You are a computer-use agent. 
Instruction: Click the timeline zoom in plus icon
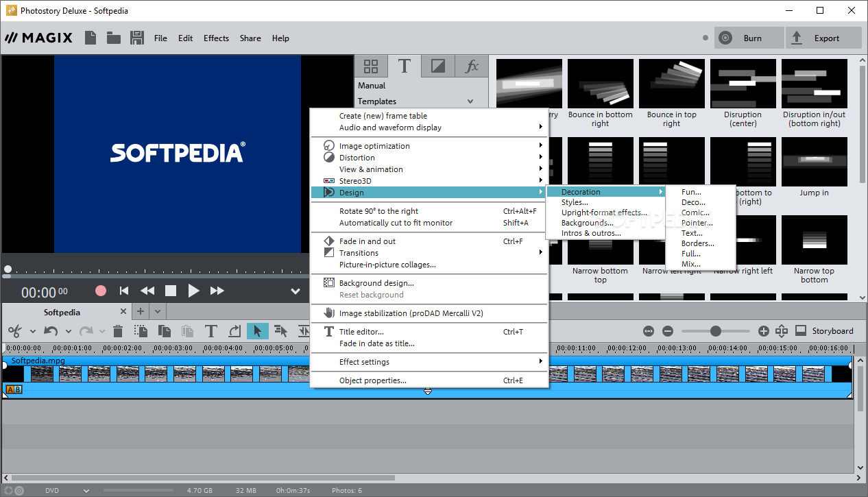point(764,331)
